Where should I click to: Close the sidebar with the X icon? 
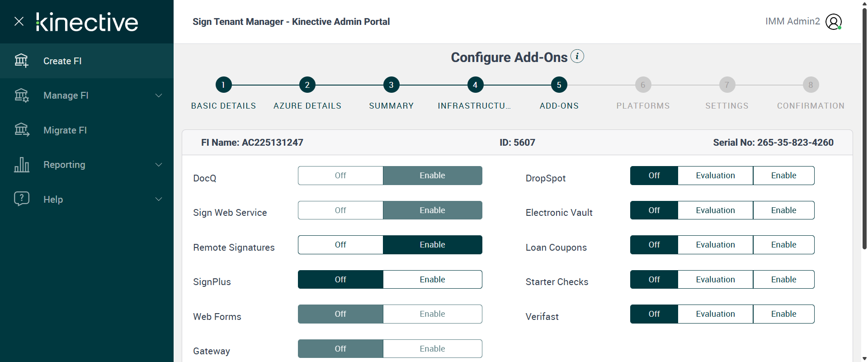point(19,21)
